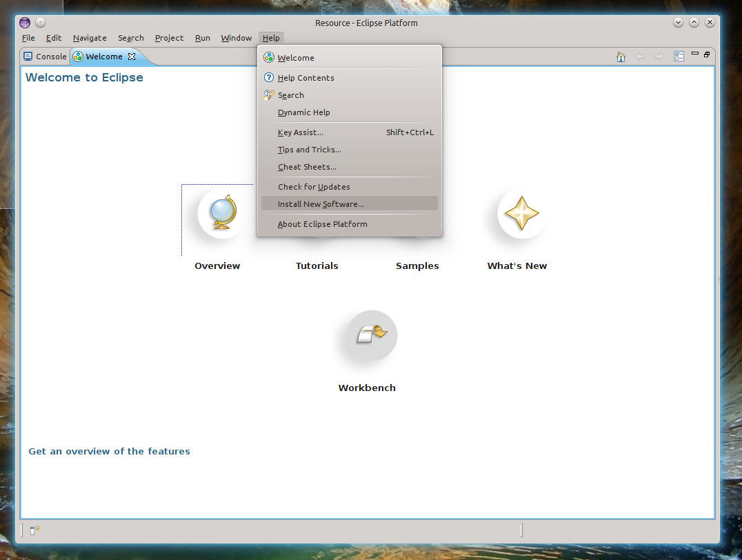Open the File menu
The width and height of the screenshot is (742, 560).
28,38
